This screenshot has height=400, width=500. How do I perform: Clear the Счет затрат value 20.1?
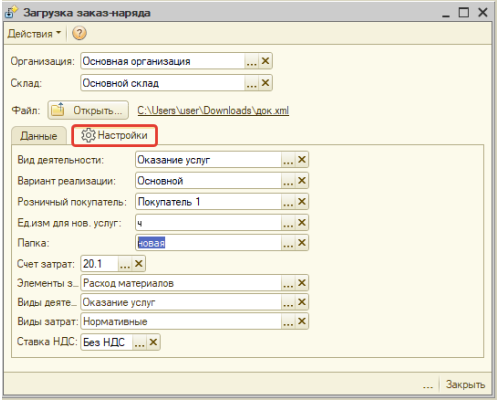[x=139, y=264]
